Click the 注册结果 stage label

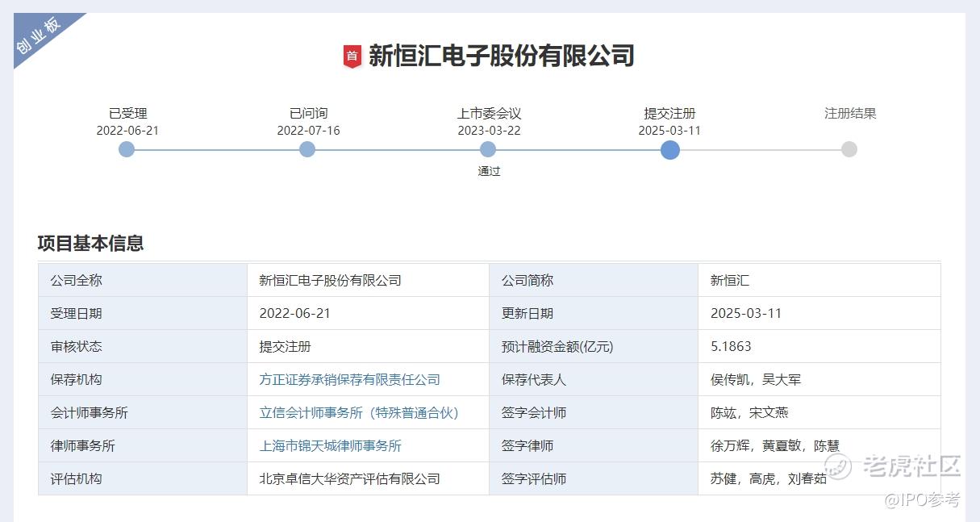(x=850, y=114)
